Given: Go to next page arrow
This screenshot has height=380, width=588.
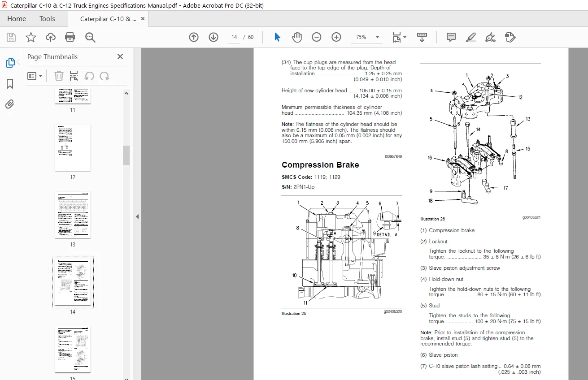Looking at the screenshot, I should tap(213, 37).
